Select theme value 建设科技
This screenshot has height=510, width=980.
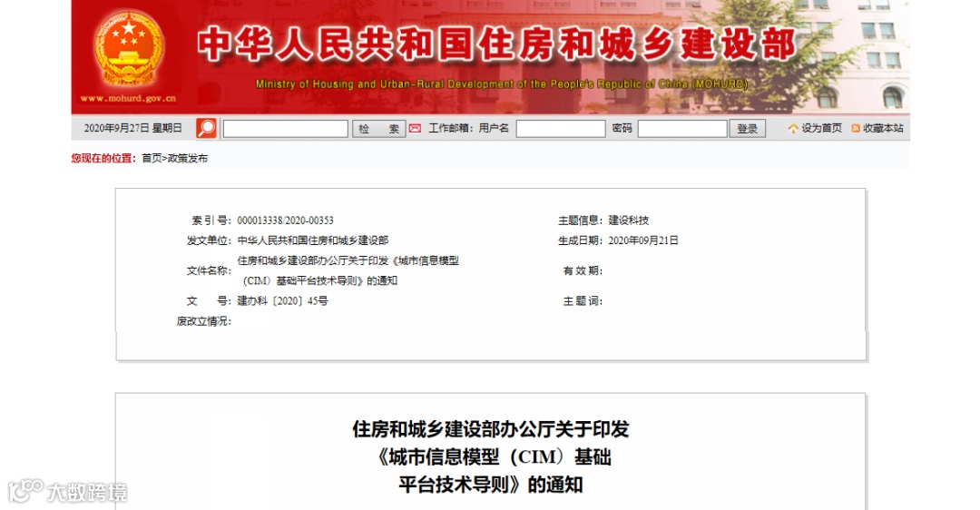pyautogui.click(x=629, y=221)
